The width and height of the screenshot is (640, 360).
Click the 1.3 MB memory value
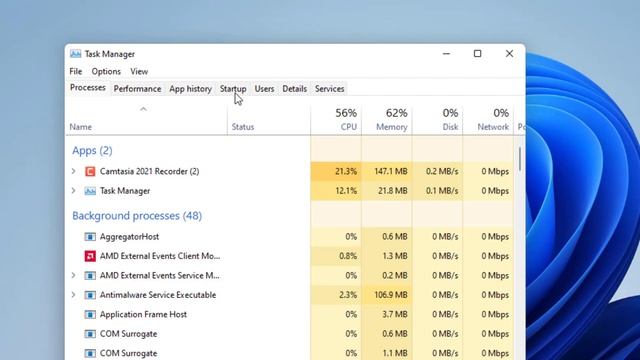395,256
